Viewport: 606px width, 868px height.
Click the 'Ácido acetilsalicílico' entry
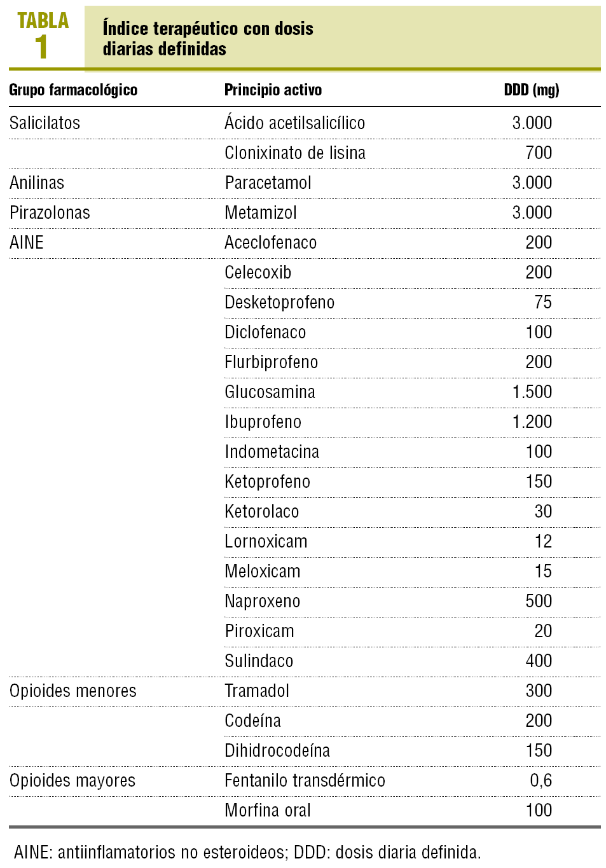(294, 123)
